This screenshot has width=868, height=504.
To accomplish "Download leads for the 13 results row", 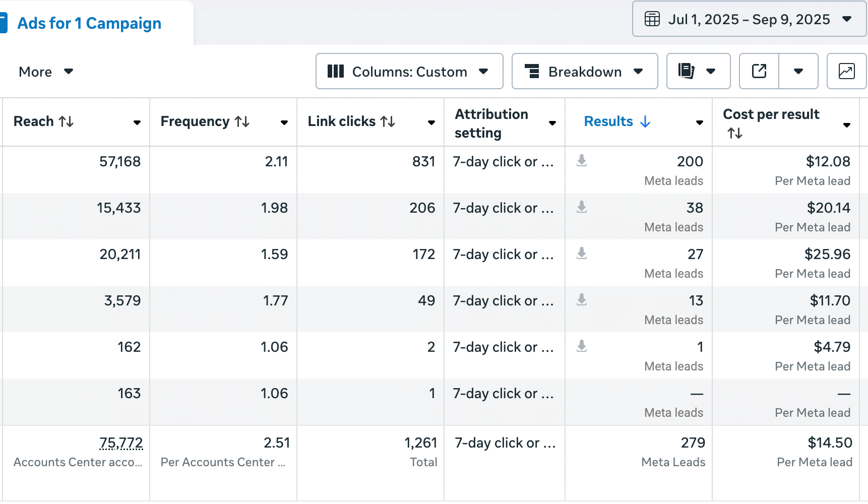I will (582, 300).
